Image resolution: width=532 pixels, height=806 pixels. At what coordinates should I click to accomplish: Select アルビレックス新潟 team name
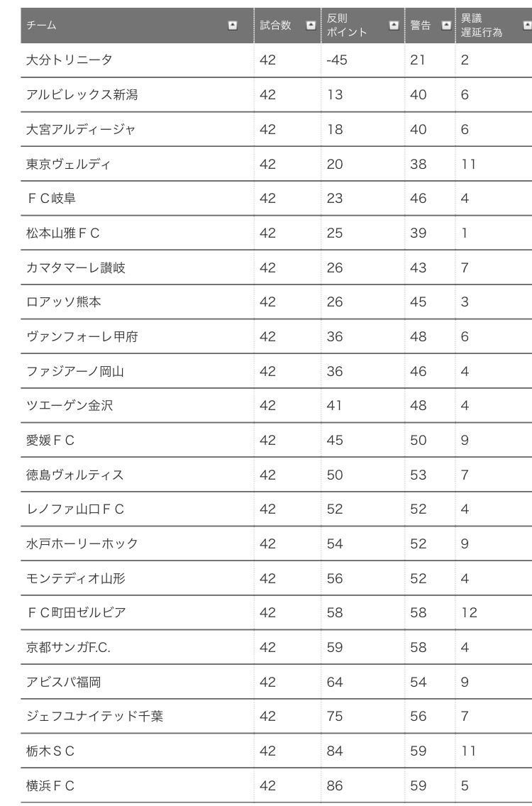point(82,94)
